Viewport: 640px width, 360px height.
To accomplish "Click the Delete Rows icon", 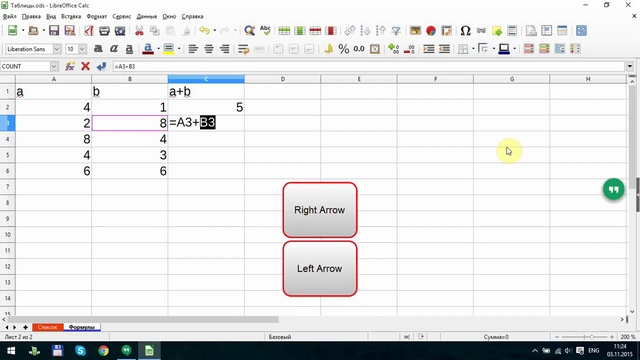I will pos(315,31).
